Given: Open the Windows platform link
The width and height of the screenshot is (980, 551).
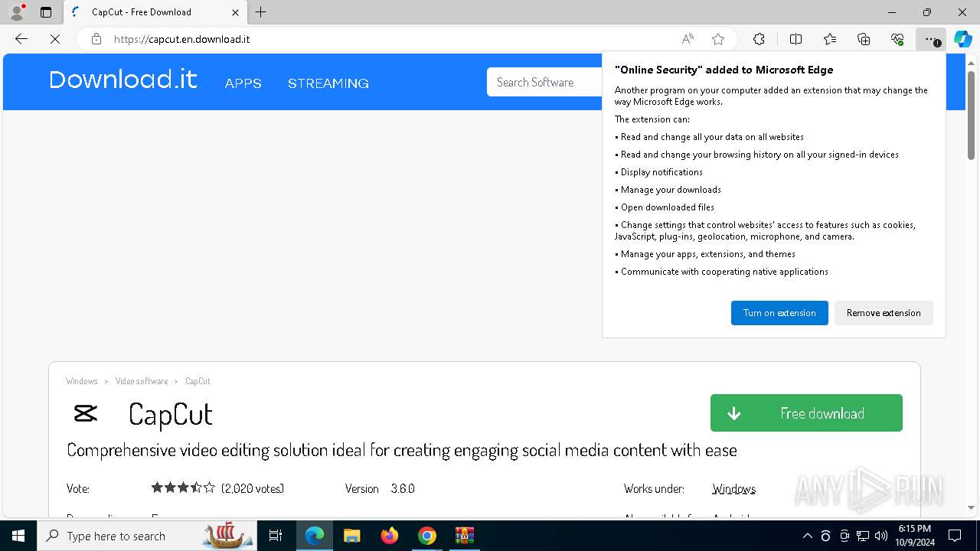Looking at the screenshot, I should (733, 488).
